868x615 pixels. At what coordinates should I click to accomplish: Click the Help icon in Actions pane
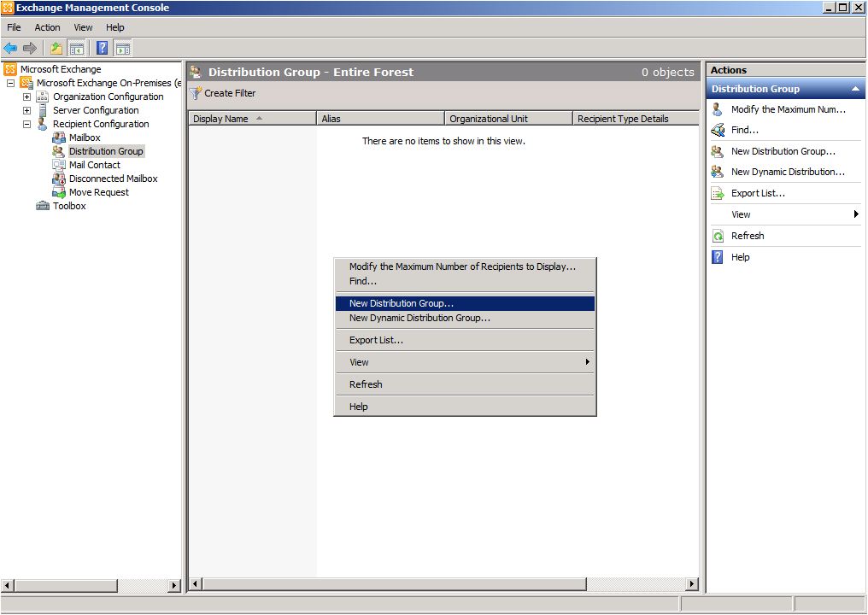[718, 257]
